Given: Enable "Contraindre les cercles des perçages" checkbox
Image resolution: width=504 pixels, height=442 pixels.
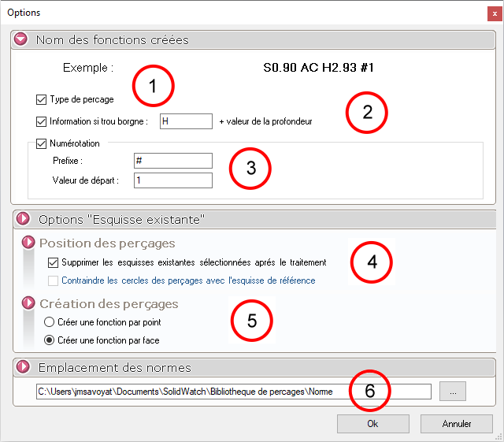Looking at the screenshot, I should [x=54, y=280].
